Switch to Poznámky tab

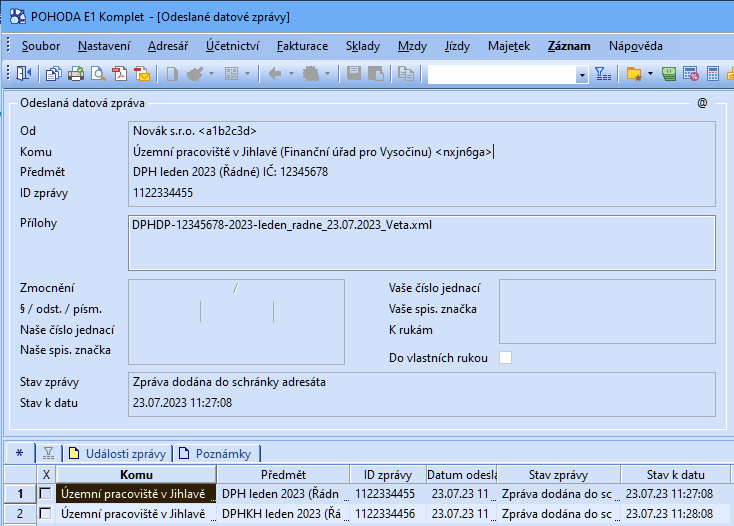[x=216, y=453]
